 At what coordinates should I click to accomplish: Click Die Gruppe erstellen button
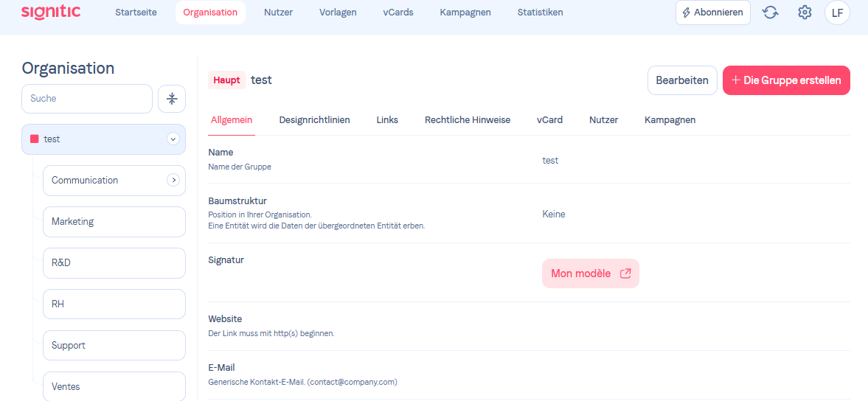pyautogui.click(x=786, y=80)
